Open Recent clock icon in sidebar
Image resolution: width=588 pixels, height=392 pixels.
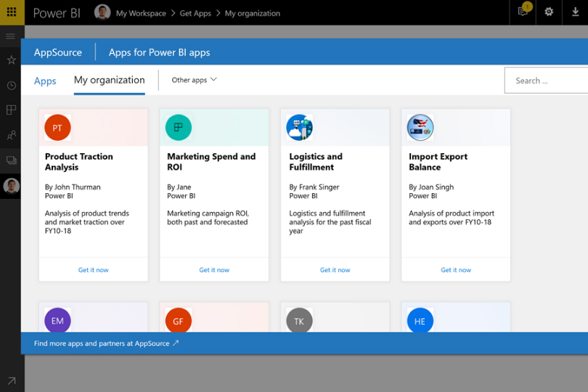tap(11, 86)
